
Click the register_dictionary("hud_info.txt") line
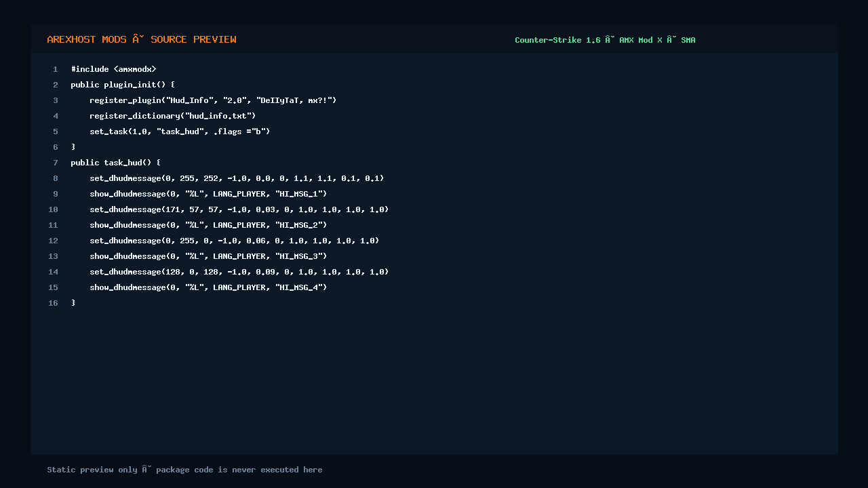click(x=173, y=116)
